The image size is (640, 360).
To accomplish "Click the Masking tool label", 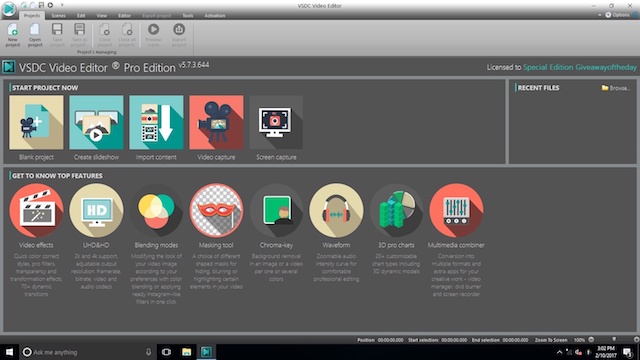I will [x=216, y=245].
